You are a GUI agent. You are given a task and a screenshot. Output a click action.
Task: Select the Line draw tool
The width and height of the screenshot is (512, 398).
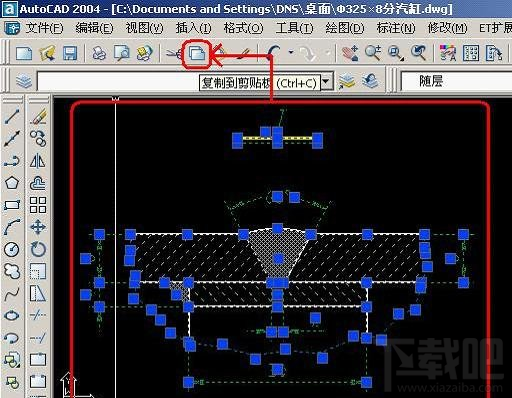tap(12, 116)
